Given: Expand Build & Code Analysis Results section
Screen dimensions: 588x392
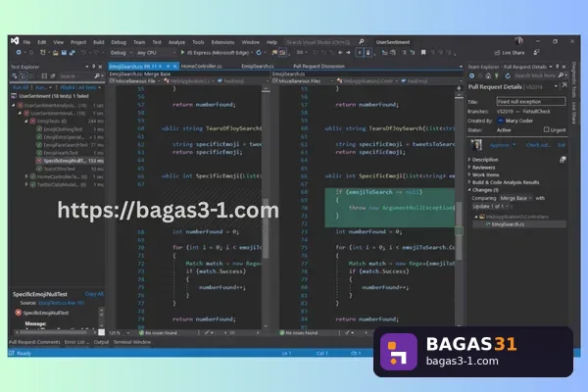Looking at the screenshot, I should coord(469,182).
